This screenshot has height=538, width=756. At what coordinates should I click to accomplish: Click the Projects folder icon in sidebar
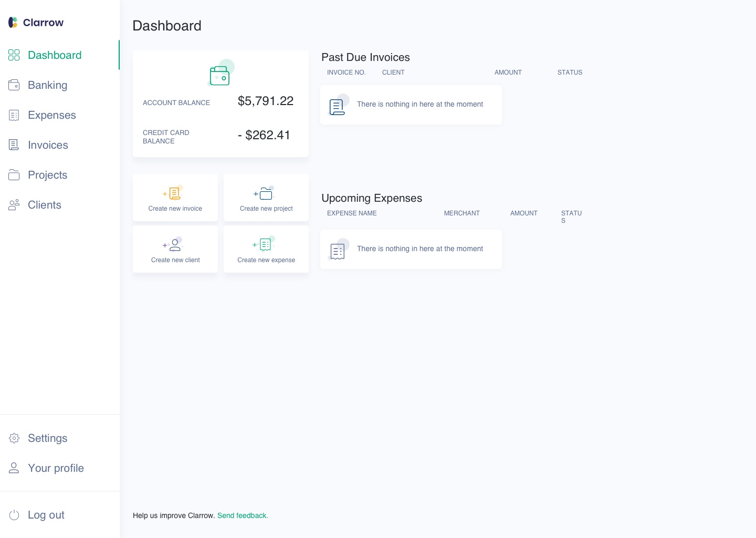pyautogui.click(x=14, y=175)
